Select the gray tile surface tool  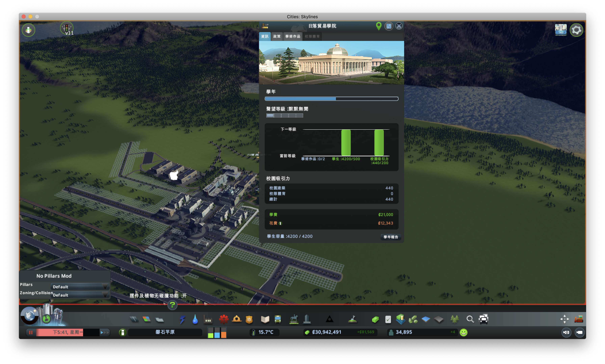[439, 319]
